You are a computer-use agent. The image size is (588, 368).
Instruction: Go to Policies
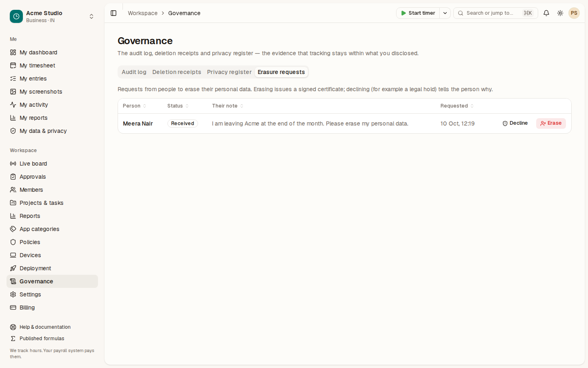click(x=52, y=242)
